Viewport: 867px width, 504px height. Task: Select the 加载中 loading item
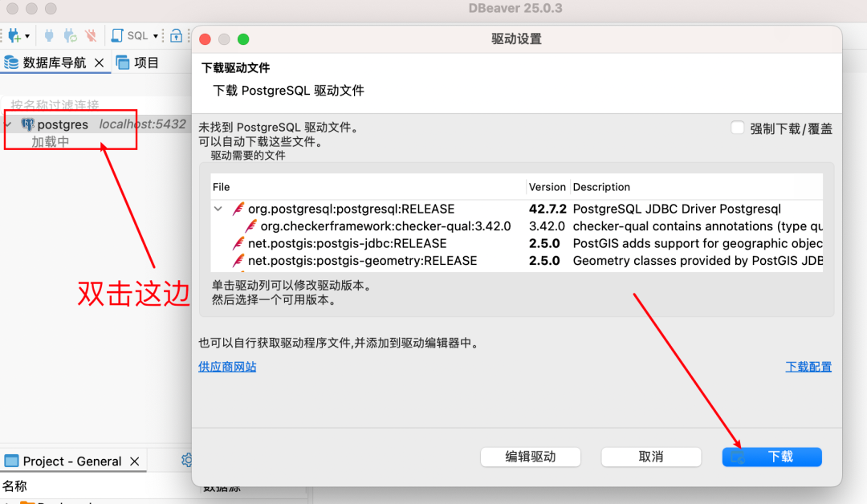51,141
